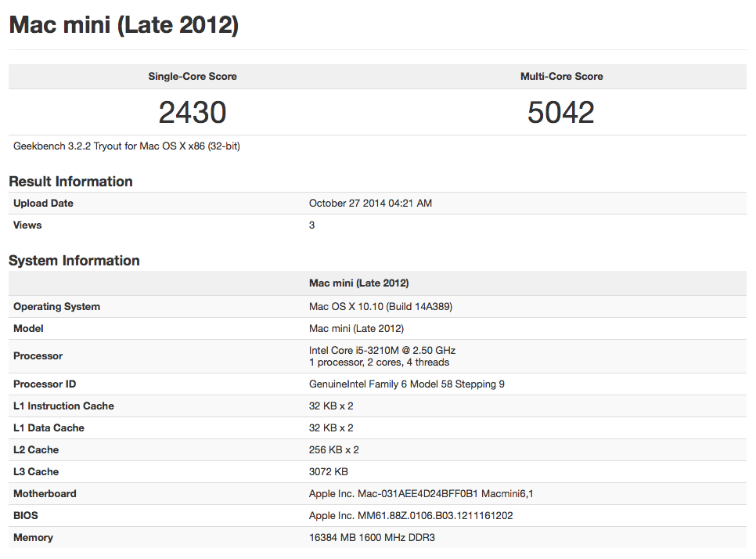
Task: Click the 'Mac mini (Late 2012)' page title
Action: 124,25
